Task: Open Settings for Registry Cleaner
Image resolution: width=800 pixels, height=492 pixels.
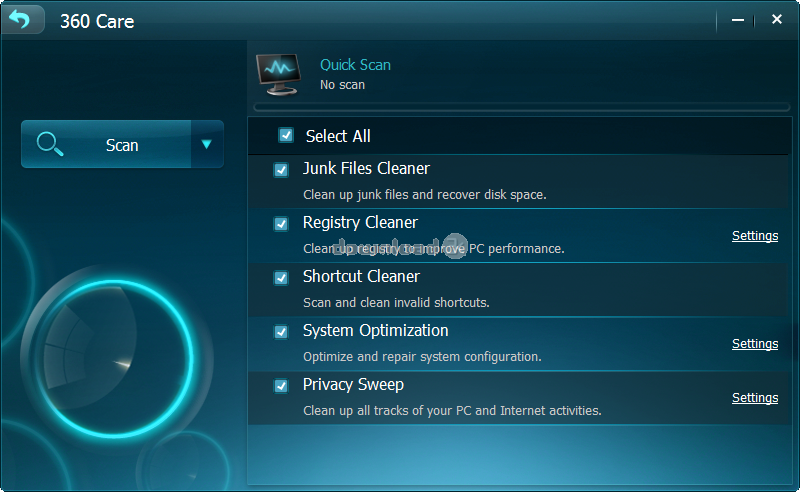Action: pos(755,236)
